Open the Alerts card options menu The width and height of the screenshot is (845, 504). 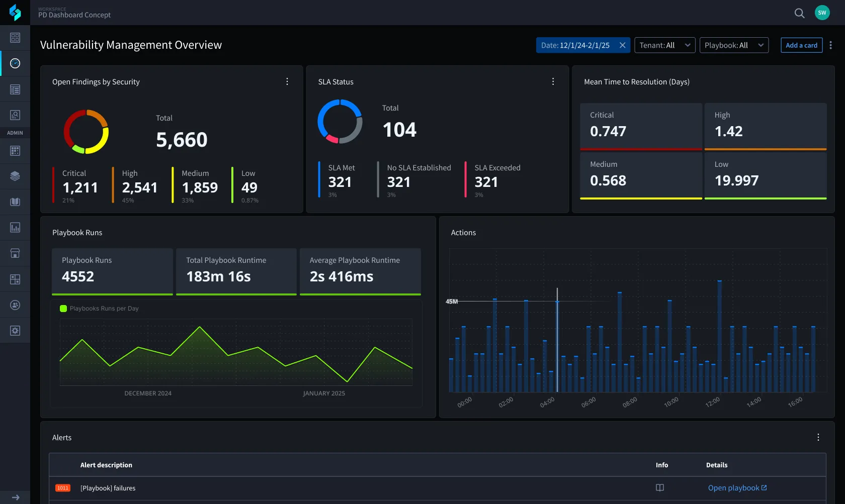point(818,437)
